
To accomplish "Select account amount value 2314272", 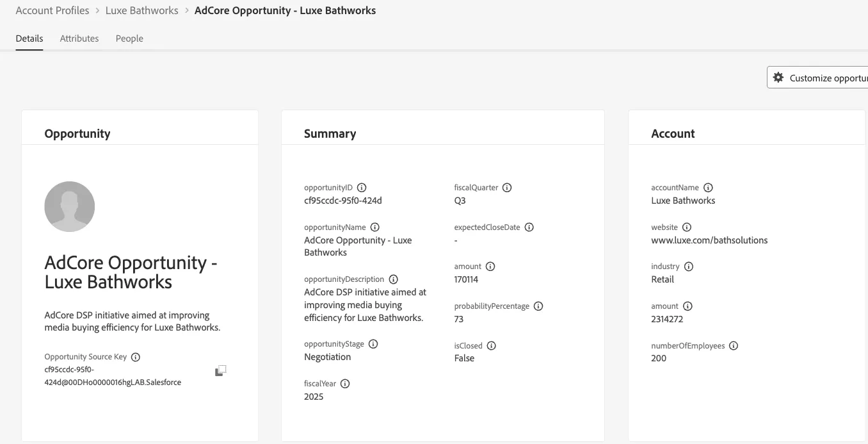I will tap(667, 319).
